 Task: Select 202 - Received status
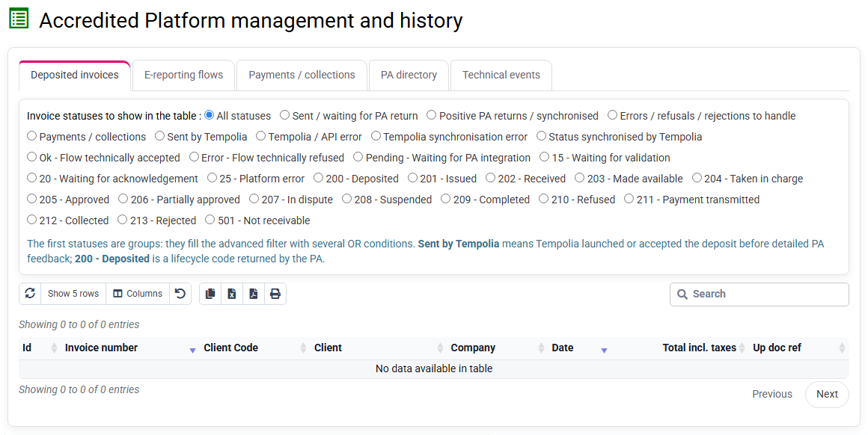(490, 178)
